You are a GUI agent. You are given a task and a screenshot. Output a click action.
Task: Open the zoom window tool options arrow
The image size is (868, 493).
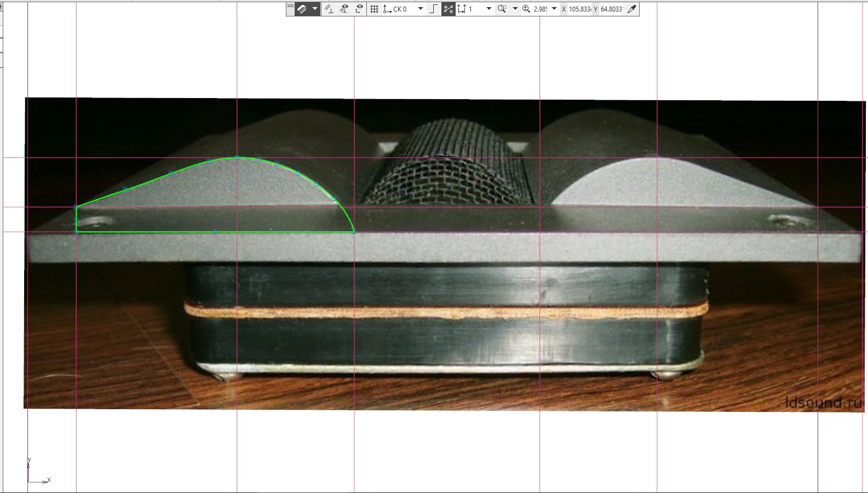point(515,9)
